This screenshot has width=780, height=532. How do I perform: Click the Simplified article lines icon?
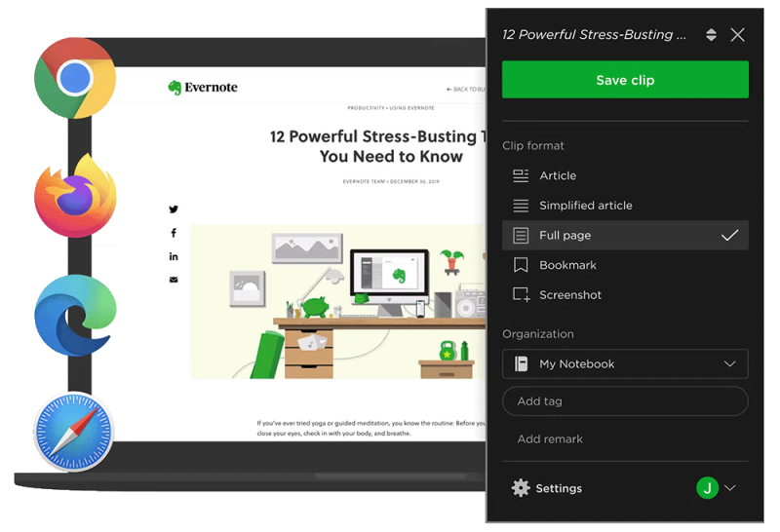pyautogui.click(x=521, y=206)
